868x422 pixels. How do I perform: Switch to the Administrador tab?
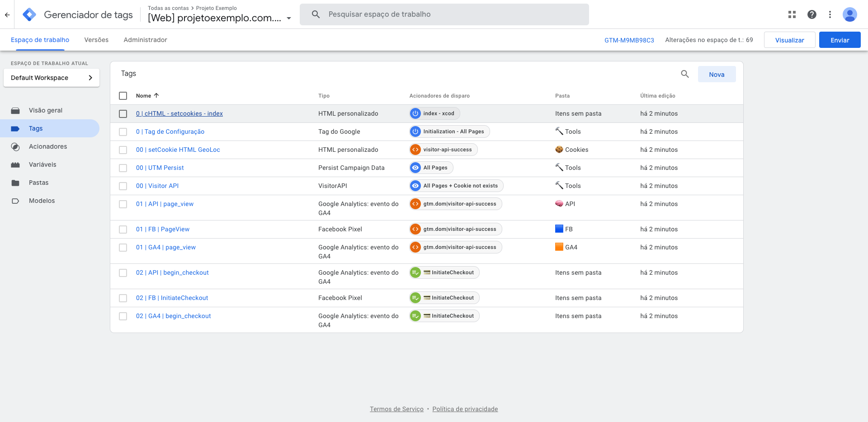(x=145, y=40)
